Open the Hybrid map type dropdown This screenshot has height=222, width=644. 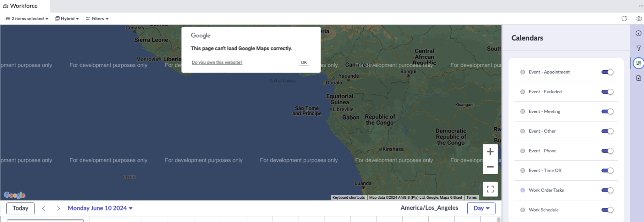coord(67,18)
